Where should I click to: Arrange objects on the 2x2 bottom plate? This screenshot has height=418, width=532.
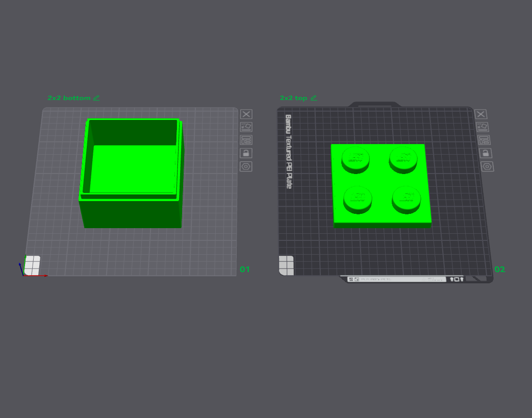click(246, 140)
